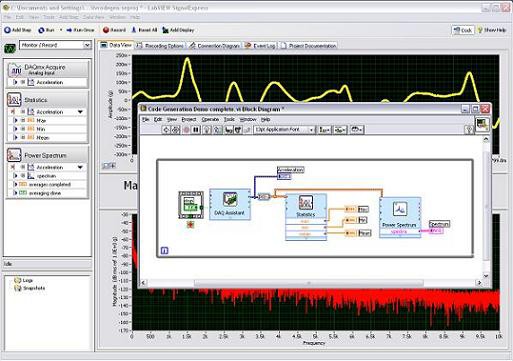Click the Show Help button
The image size is (513, 361).
492,30
